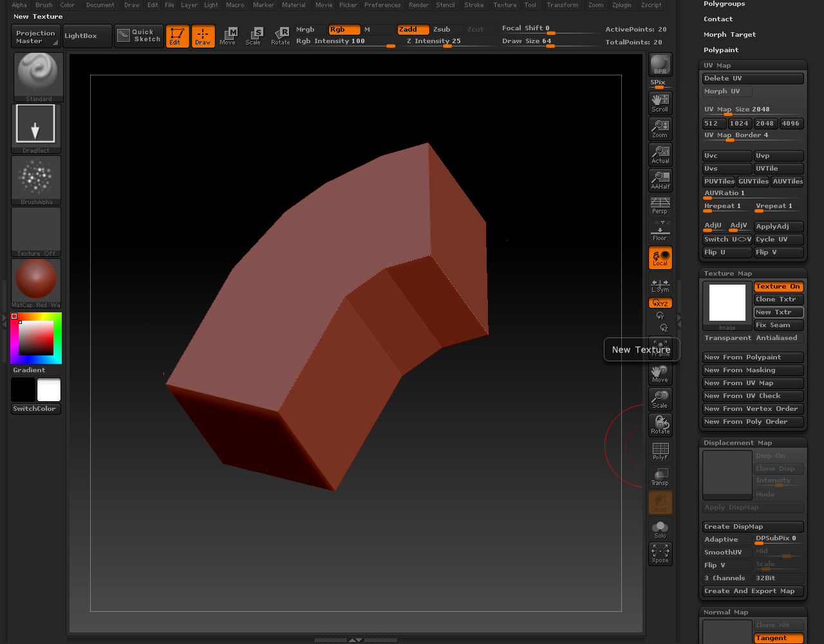The image size is (824, 644).
Task: Toggle the Texture On button
Action: [x=778, y=287]
